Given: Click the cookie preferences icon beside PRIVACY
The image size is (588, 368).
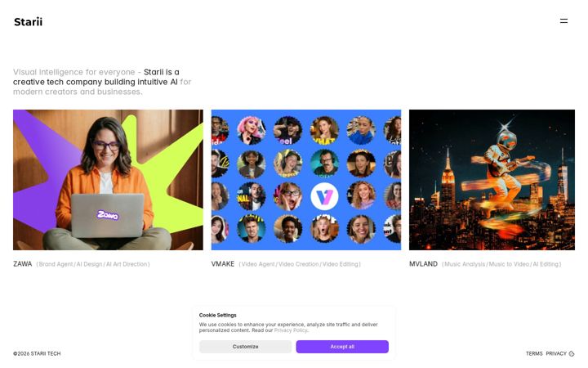Looking at the screenshot, I should tap(572, 353).
